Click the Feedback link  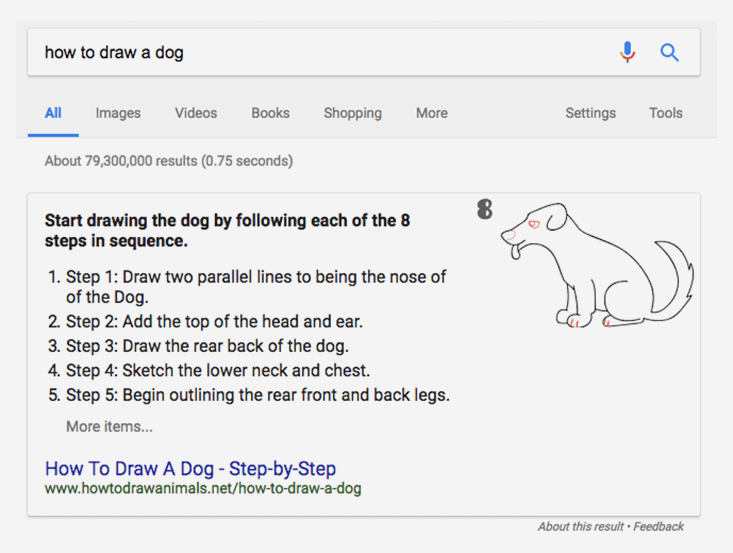click(x=659, y=527)
